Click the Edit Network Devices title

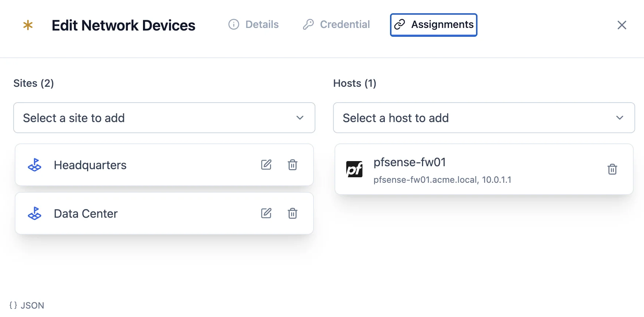[x=124, y=25]
